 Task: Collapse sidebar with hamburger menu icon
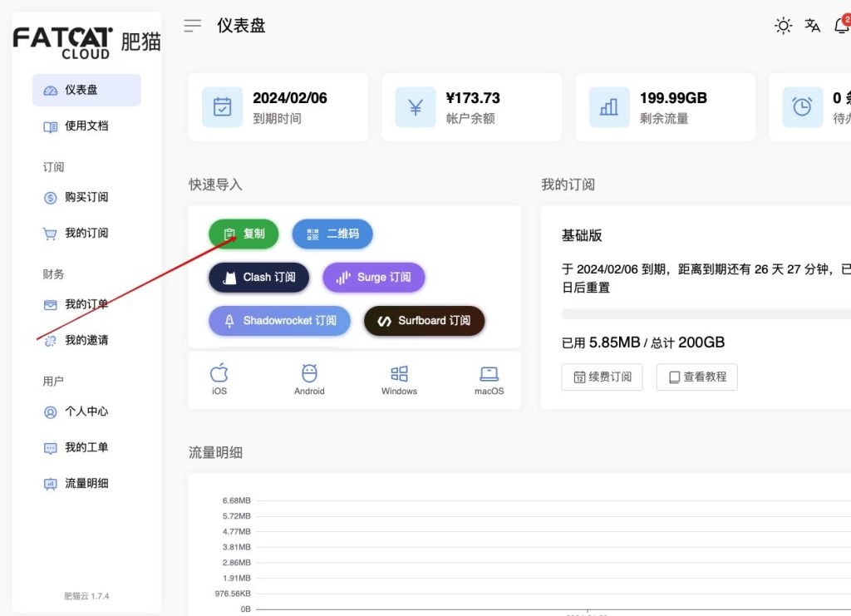(192, 26)
